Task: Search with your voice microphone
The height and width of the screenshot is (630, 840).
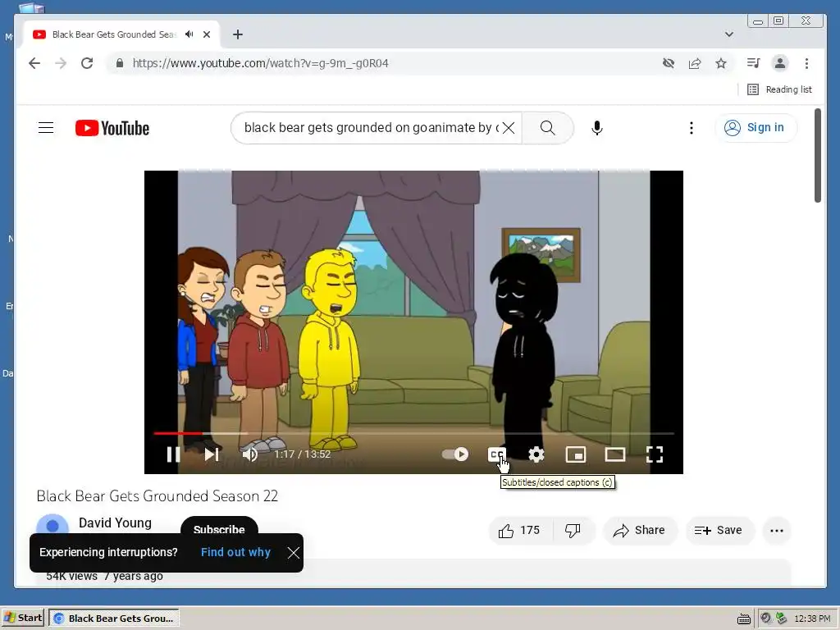Action: pyautogui.click(x=597, y=127)
